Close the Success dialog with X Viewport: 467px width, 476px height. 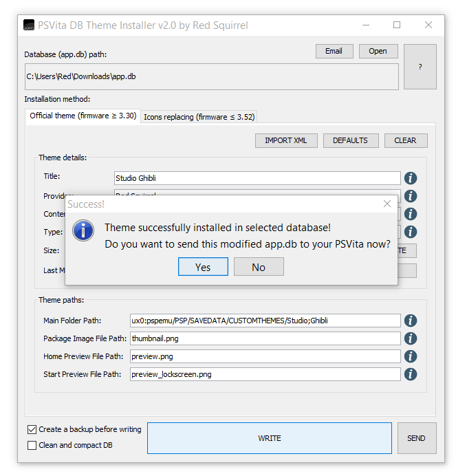click(387, 204)
